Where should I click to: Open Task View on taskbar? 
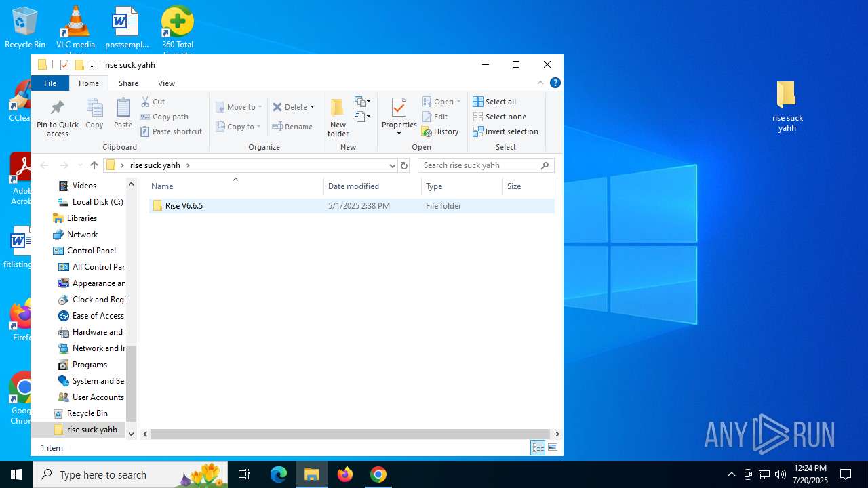click(244, 474)
